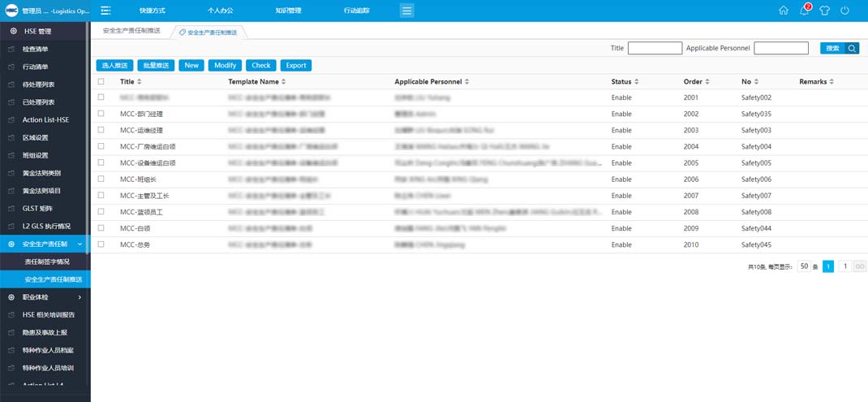Viewport: 868px width, 402px height.
Task: Focus the Applicable Personnel search field
Action: click(780, 49)
